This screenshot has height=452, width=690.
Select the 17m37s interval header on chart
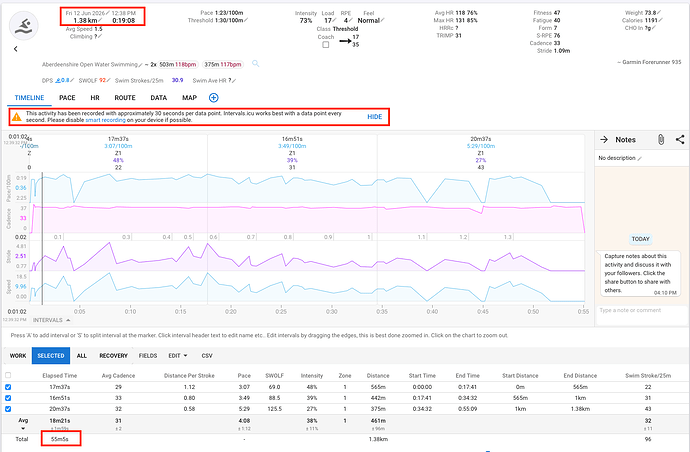coord(118,139)
